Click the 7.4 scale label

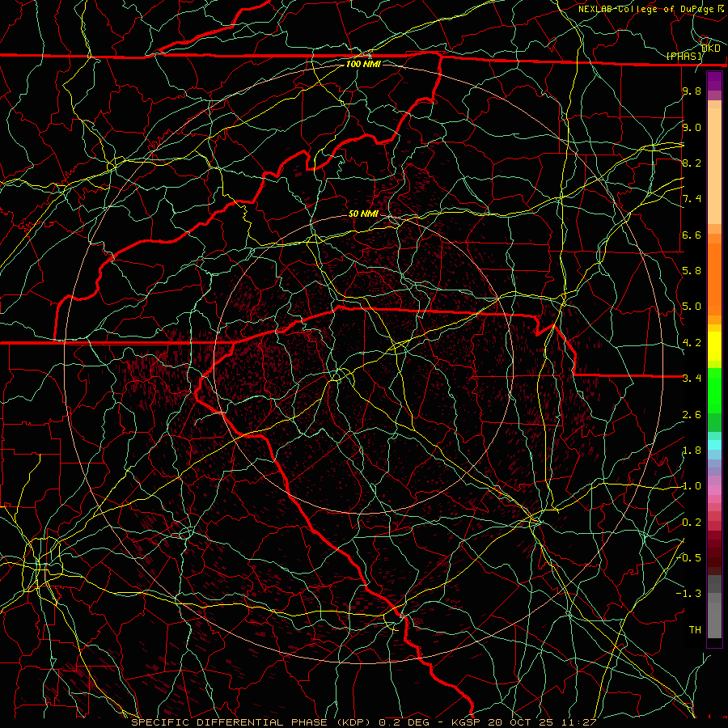point(692,199)
